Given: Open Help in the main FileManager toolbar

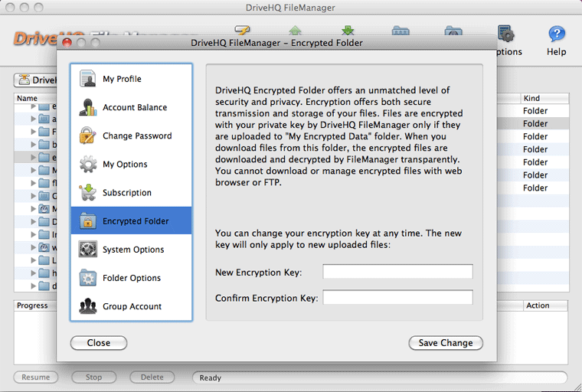Looking at the screenshot, I should point(557,41).
